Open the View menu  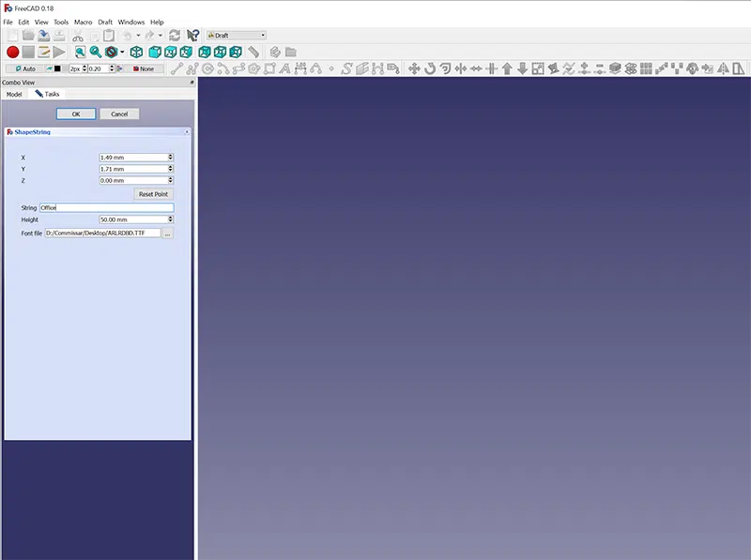click(x=41, y=22)
